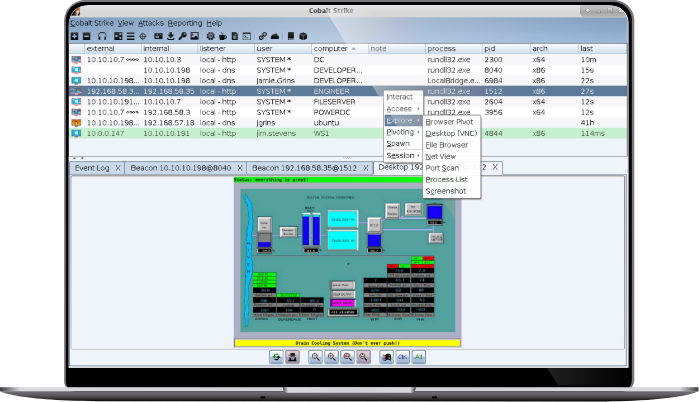Image resolution: width=699 pixels, height=402 pixels.
Task: Choose Spawn from the context menu
Action: tap(403, 144)
